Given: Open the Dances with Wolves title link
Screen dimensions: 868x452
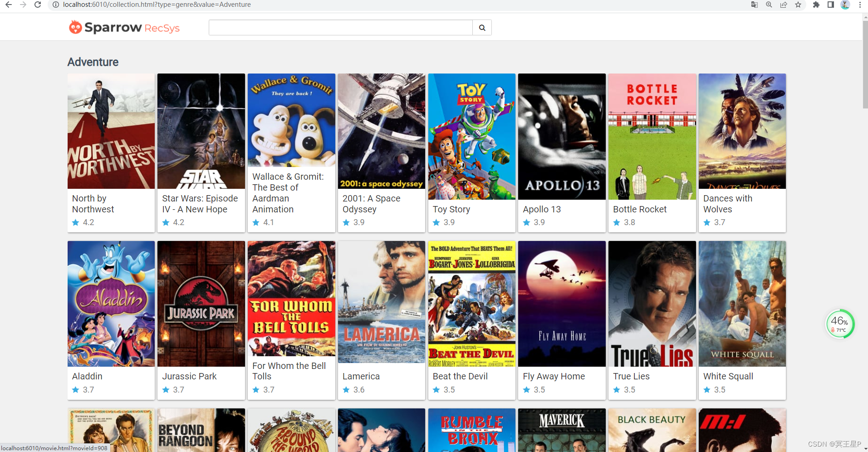Looking at the screenshot, I should click(728, 204).
